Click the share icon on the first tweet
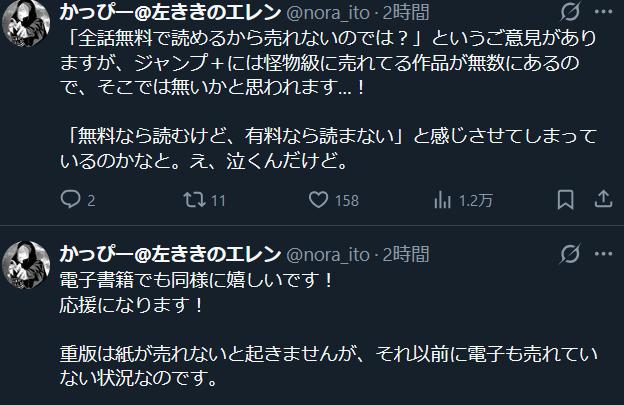Screen dimensions: 624x405 tap(602, 201)
